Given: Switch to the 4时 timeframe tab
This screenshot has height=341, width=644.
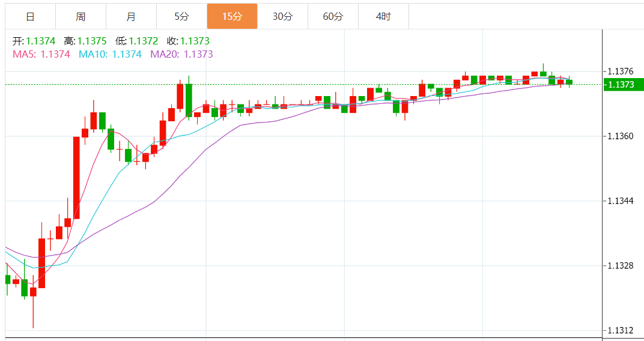Looking at the screenshot, I should pos(383,16).
